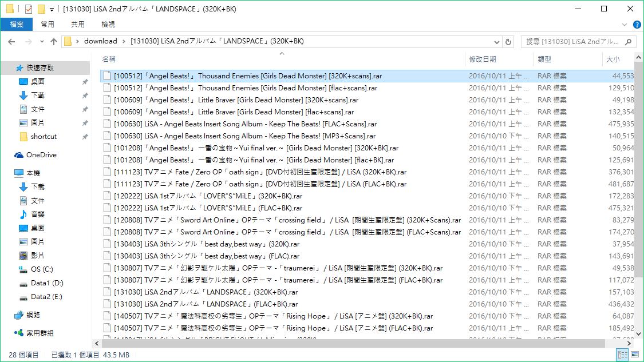This screenshot has width=644, height=362.
Task: Open the recent locations dropdown arrow
Action: click(x=42, y=41)
